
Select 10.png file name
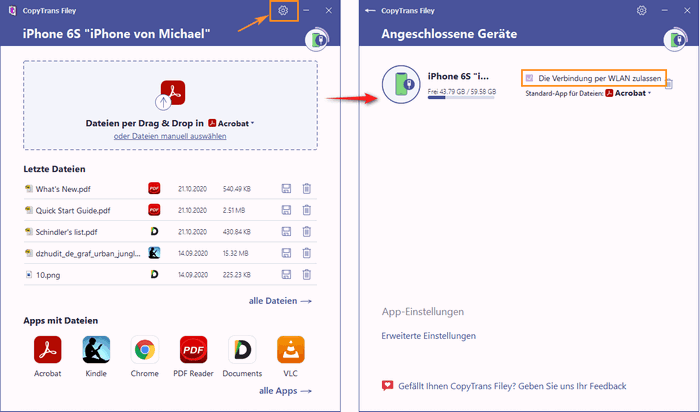point(48,275)
